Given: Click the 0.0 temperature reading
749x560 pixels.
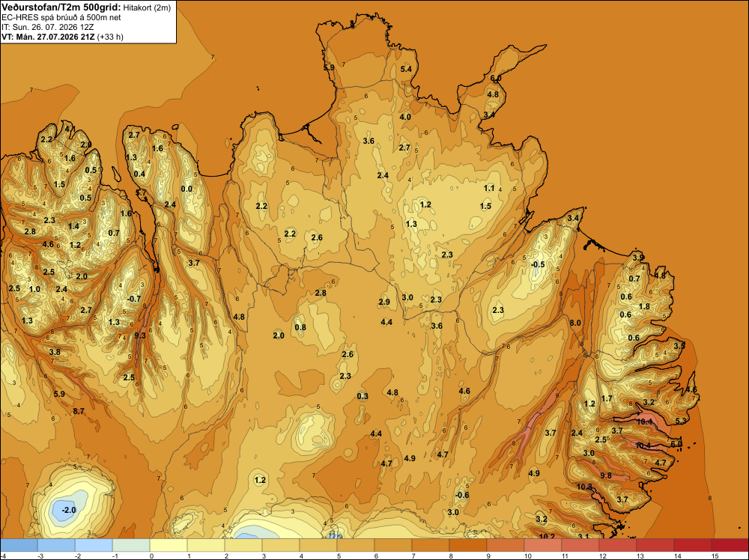Looking at the screenshot, I should (187, 189).
